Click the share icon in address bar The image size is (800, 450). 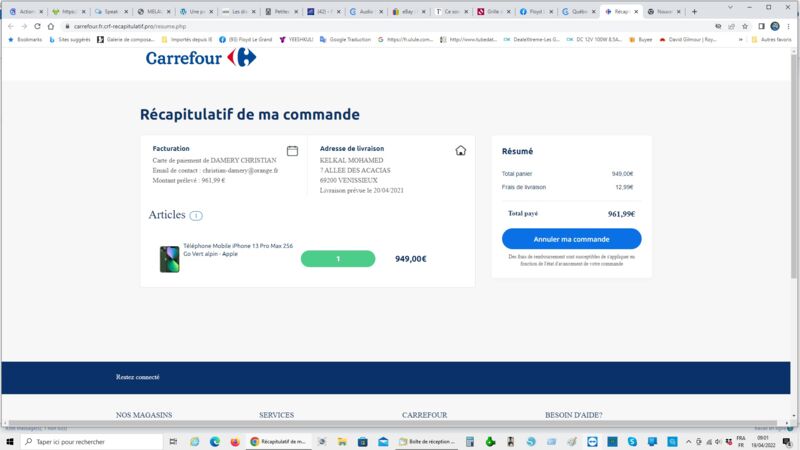pos(732,26)
